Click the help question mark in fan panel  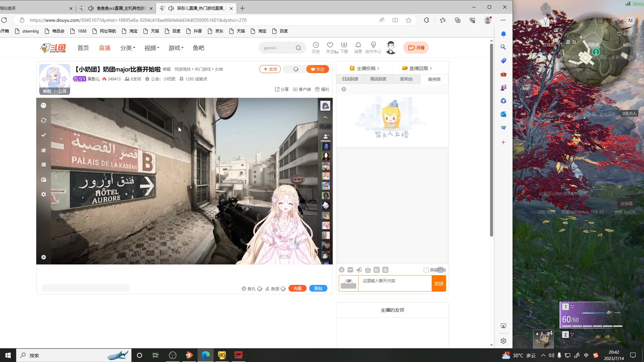click(x=344, y=89)
